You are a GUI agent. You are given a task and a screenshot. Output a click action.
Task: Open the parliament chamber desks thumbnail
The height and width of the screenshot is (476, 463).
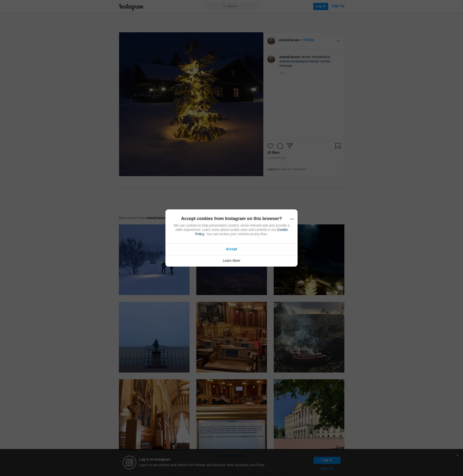click(231, 337)
